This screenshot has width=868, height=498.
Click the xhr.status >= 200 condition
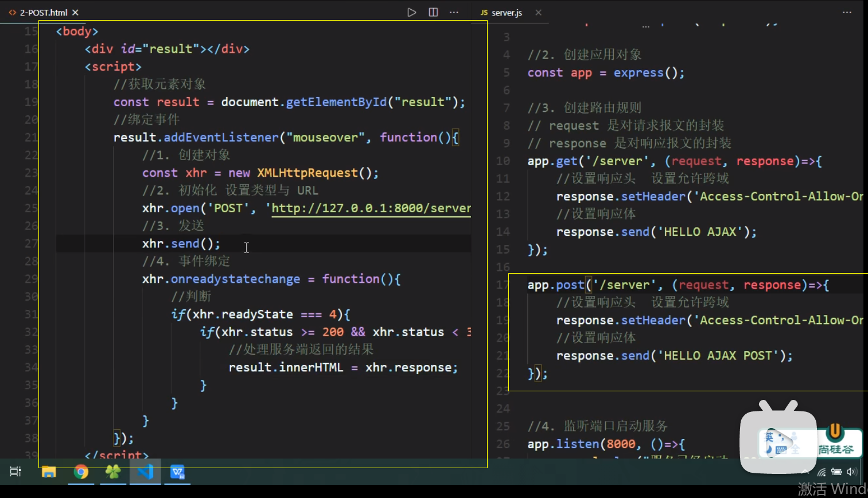[282, 332]
